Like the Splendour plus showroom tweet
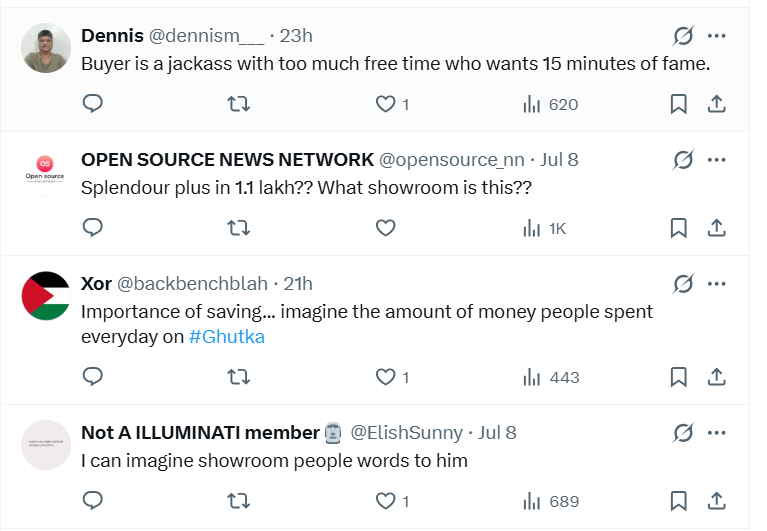The height and width of the screenshot is (531, 767). pyautogui.click(x=385, y=228)
